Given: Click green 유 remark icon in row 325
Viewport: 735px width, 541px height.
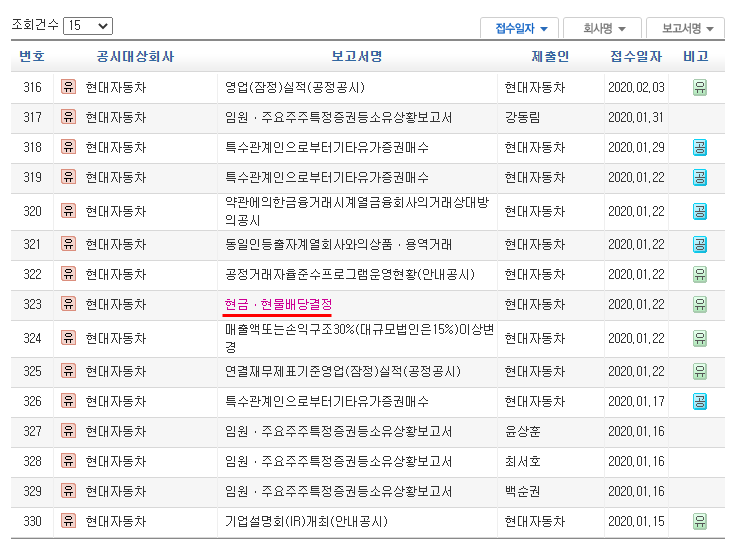Looking at the screenshot, I should pos(700,371).
